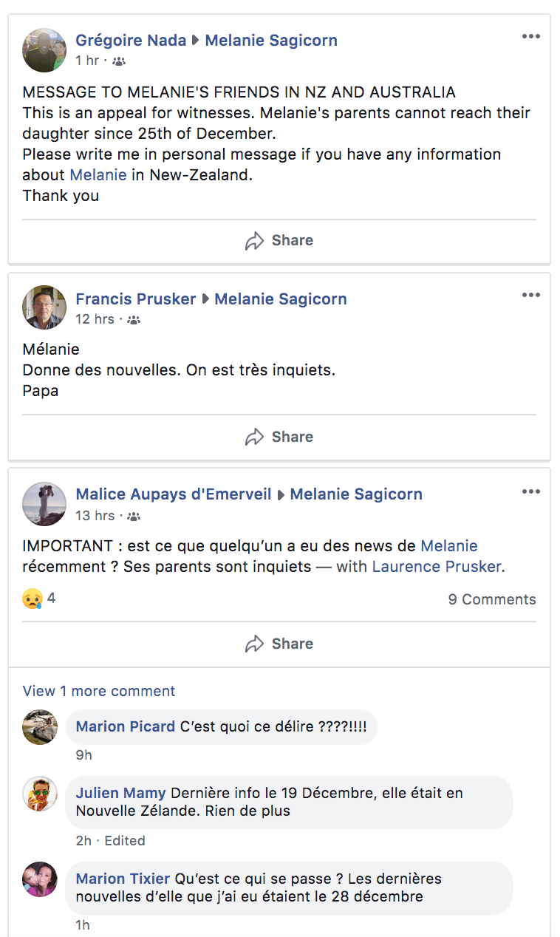Image resolution: width=560 pixels, height=937 pixels.
Task: Open options menu on Francis Prusker's post
Action: click(x=531, y=296)
